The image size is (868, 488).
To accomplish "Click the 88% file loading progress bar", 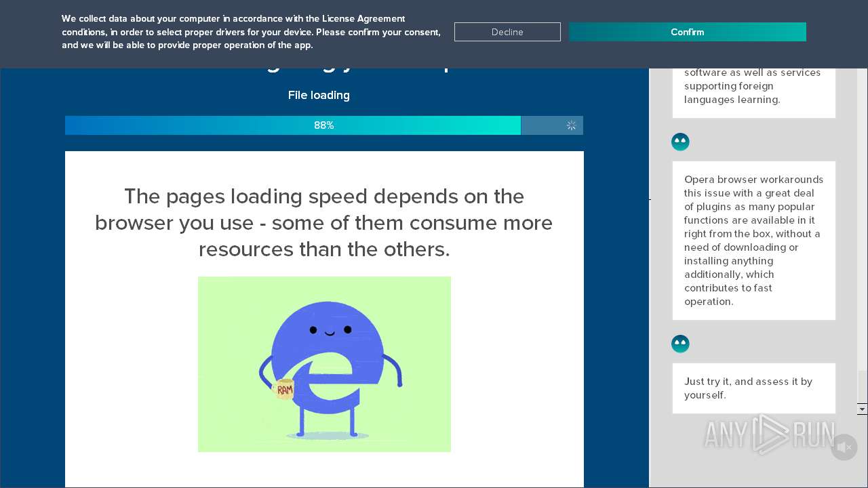I will (x=324, y=125).
